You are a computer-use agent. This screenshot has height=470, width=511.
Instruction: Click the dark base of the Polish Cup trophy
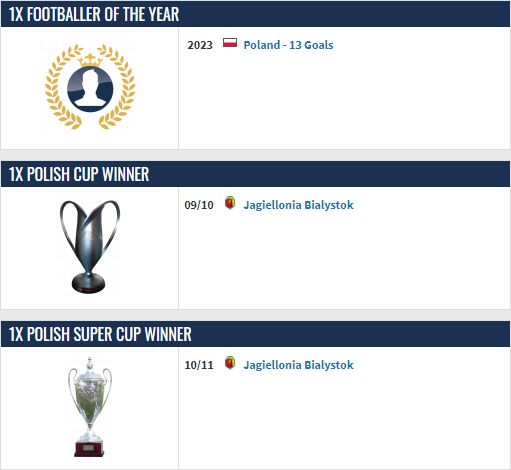88,283
